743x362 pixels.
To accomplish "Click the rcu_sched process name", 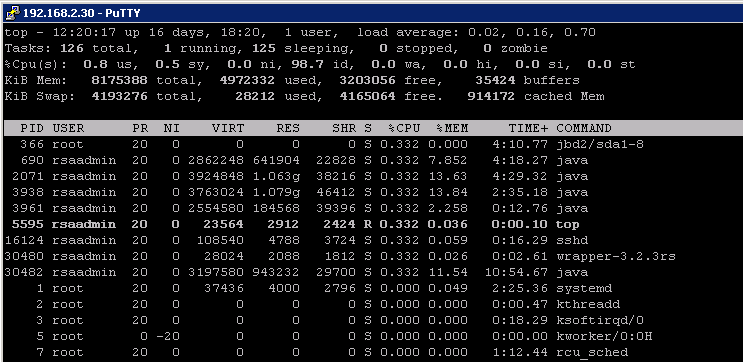I will tap(592, 353).
